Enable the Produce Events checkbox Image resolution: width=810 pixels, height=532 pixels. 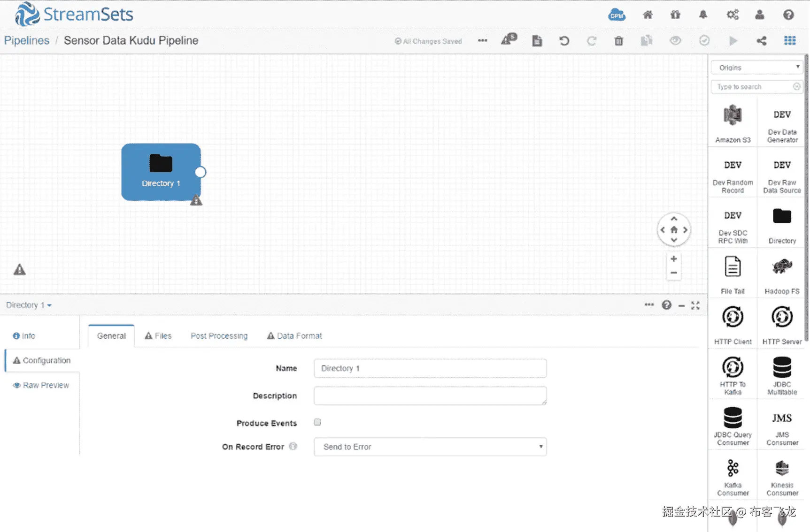(317, 422)
